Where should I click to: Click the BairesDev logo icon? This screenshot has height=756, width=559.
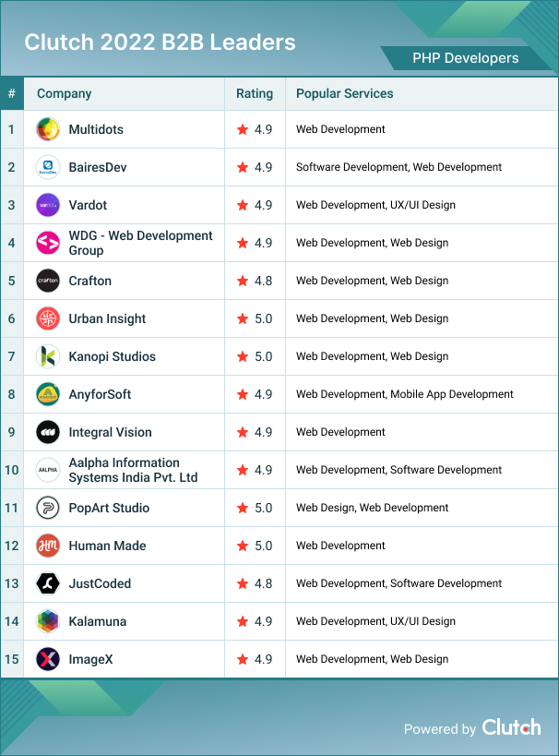coord(48,167)
